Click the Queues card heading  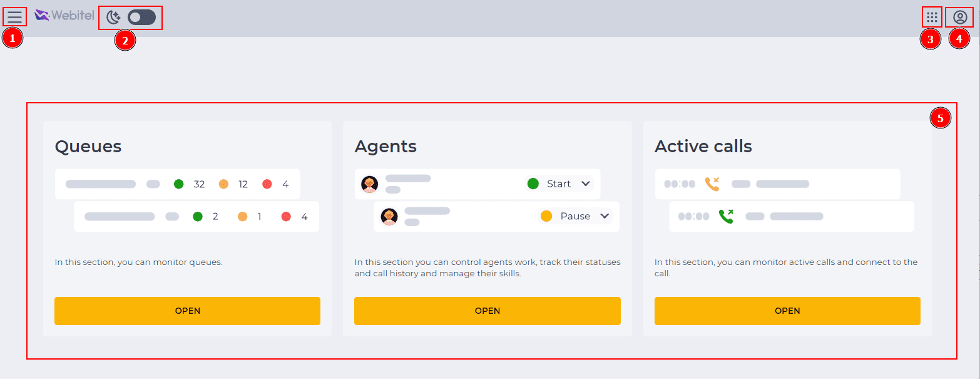point(88,147)
